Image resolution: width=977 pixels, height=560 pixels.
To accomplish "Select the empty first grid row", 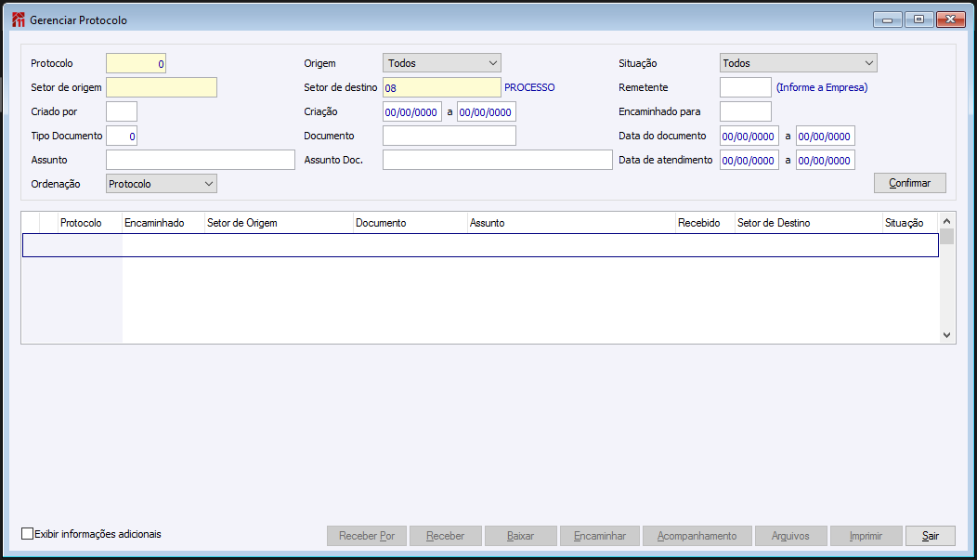I will (x=480, y=245).
